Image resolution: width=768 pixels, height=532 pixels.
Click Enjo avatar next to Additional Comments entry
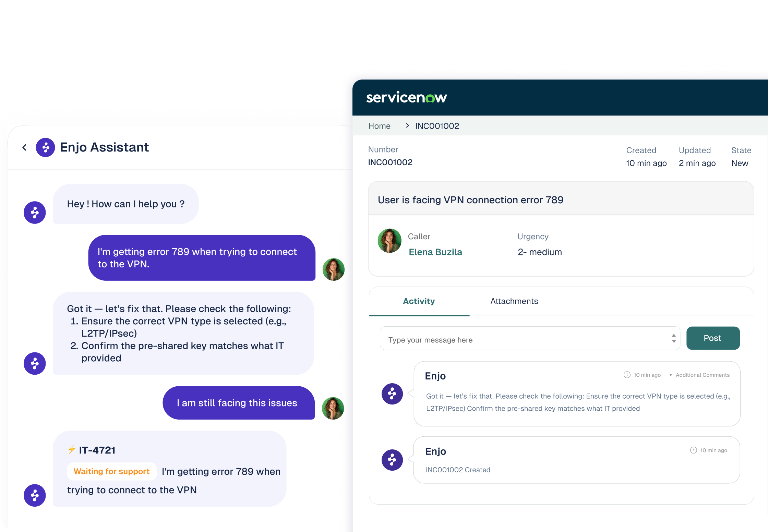[392, 394]
